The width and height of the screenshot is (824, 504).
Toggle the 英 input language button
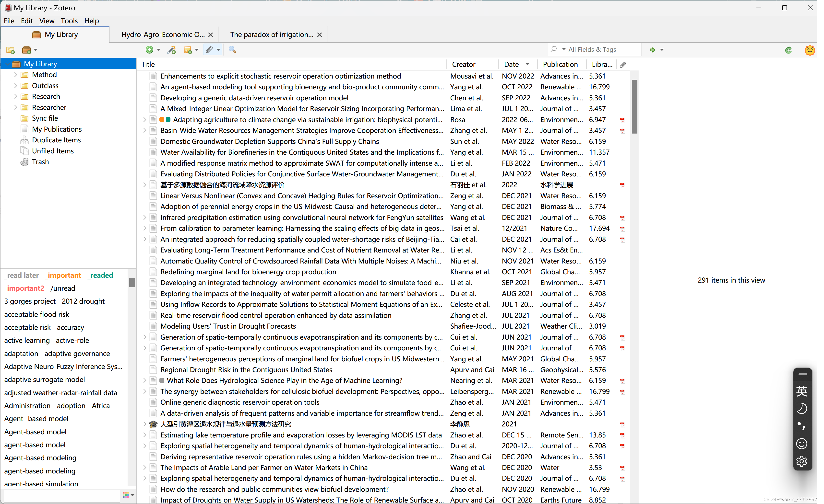pos(802,391)
